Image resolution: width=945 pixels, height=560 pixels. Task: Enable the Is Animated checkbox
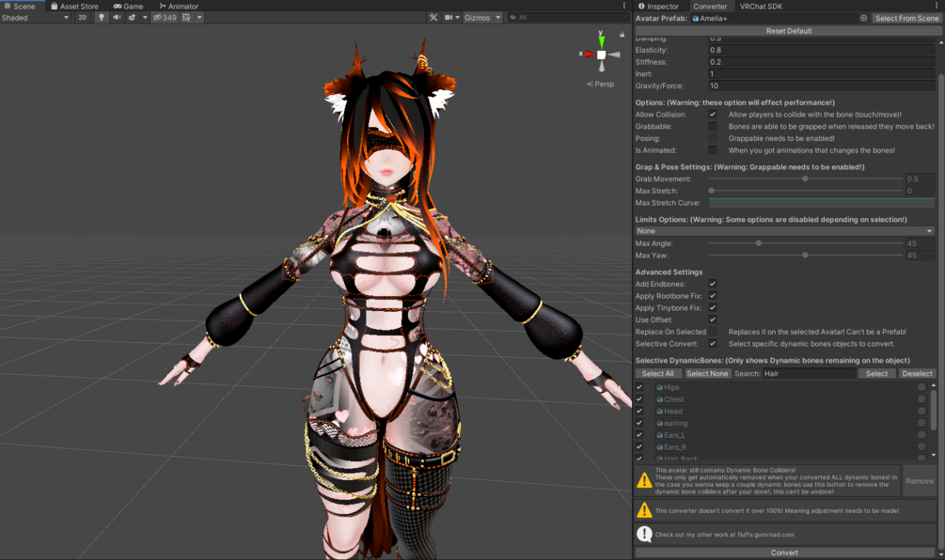click(713, 150)
